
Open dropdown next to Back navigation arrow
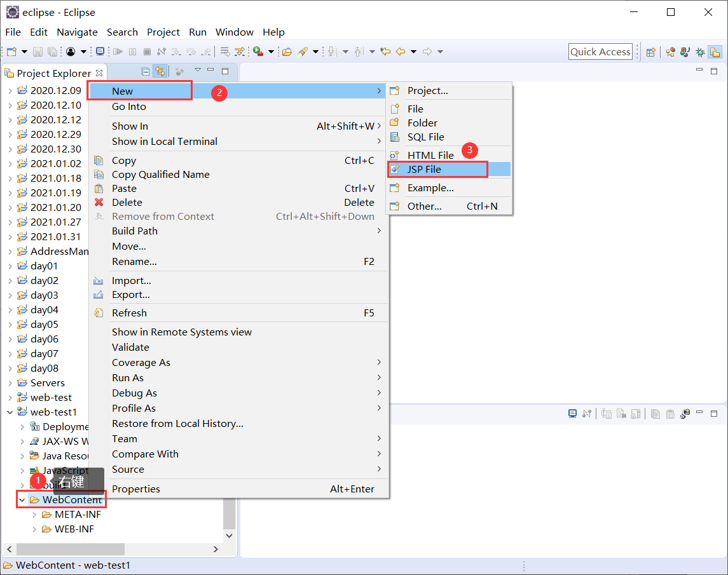[413, 51]
